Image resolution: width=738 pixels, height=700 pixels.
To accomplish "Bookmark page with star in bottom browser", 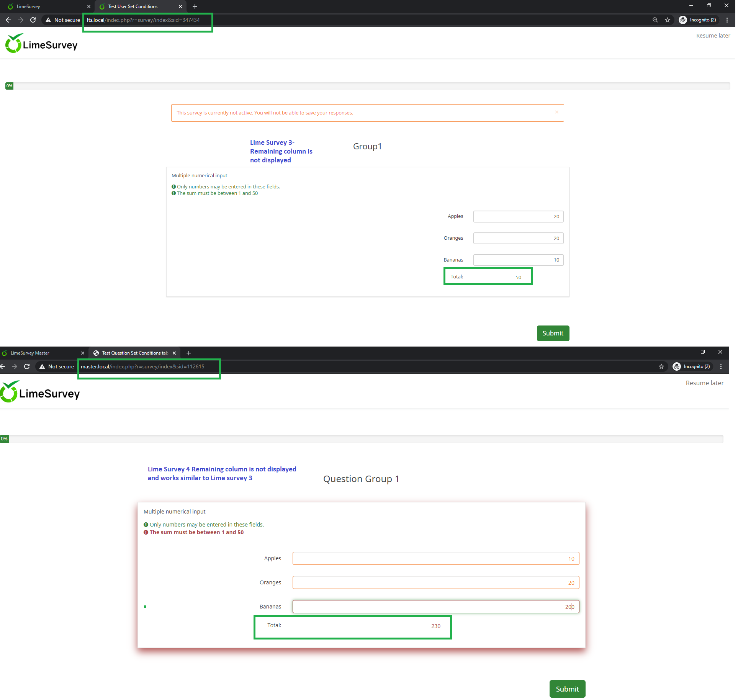I will pos(661,366).
